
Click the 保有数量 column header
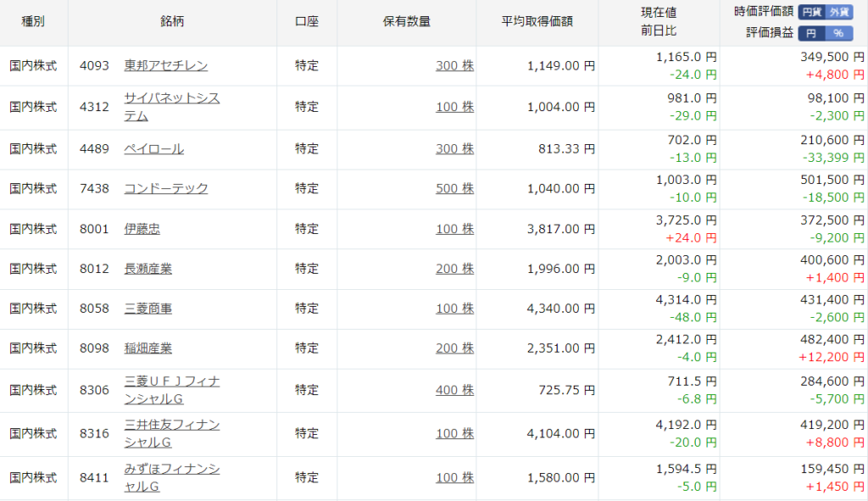406,21
